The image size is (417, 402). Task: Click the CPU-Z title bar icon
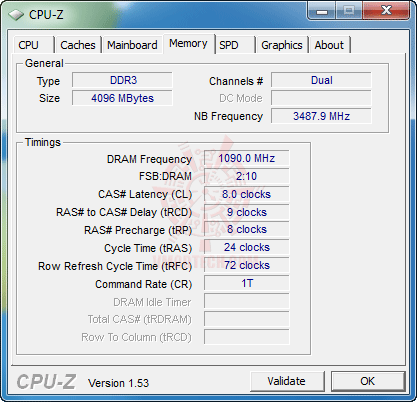pos(16,15)
